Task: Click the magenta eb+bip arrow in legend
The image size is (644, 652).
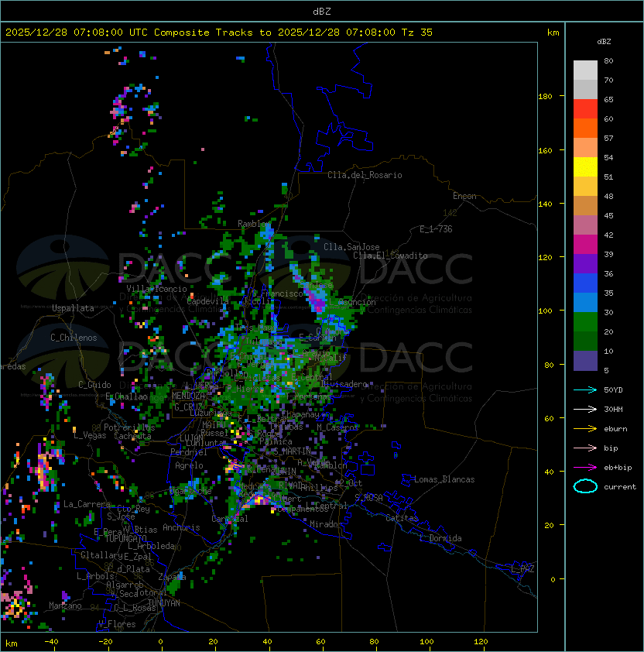Action: tap(585, 468)
